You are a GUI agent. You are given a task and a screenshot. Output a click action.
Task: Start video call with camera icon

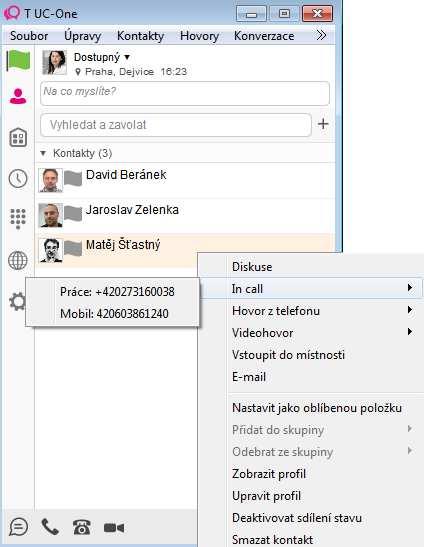coord(114,527)
